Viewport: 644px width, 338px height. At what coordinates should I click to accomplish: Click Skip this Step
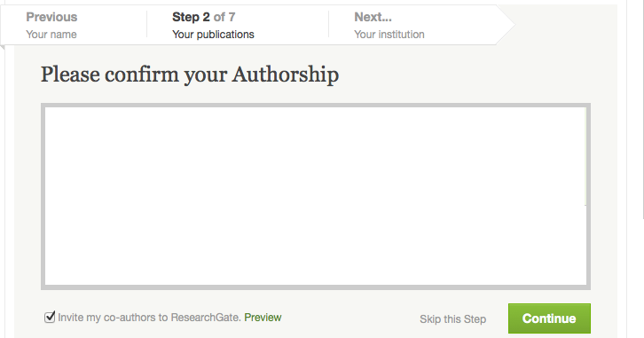tap(452, 319)
